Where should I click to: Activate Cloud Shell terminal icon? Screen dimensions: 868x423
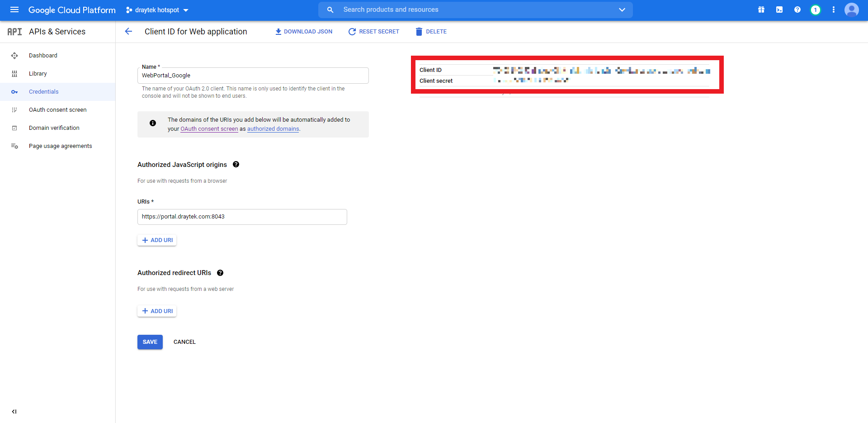(779, 10)
